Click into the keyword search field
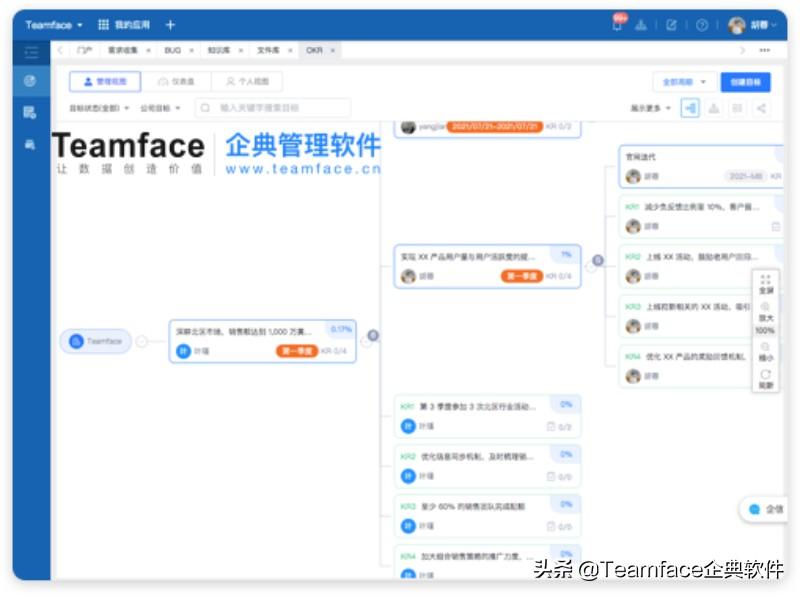The image size is (800, 596). click(273, 108)
